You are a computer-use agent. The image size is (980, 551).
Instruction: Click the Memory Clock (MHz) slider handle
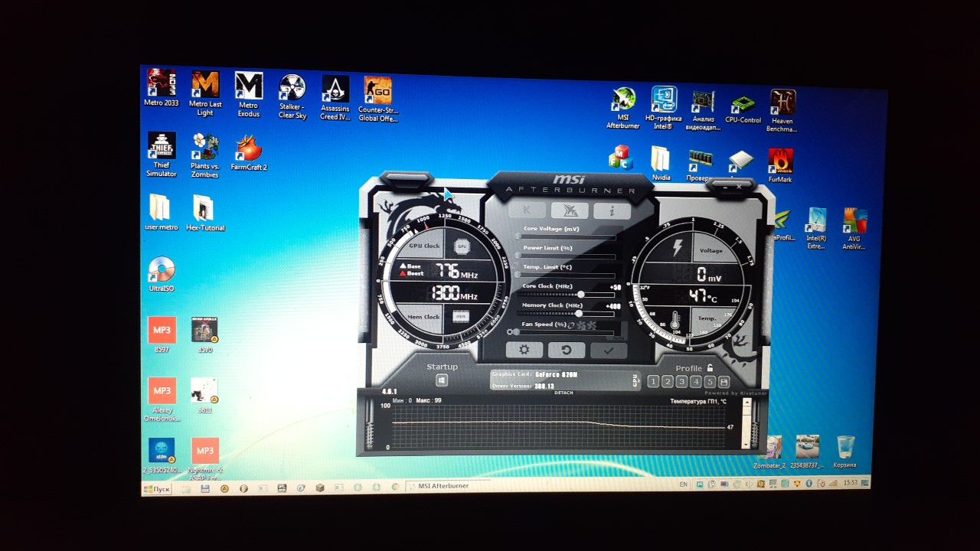[579, 312]
